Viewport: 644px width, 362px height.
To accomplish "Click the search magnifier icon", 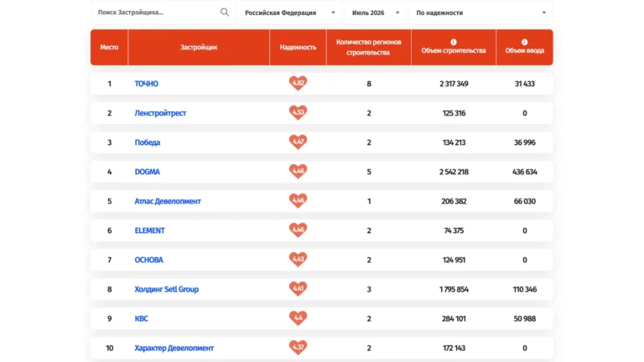I will 224,13.
